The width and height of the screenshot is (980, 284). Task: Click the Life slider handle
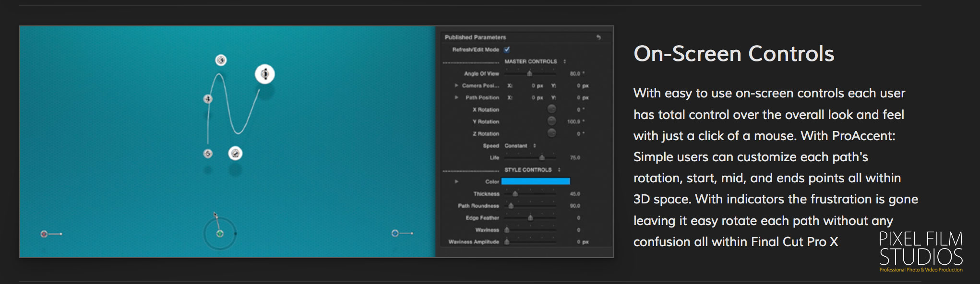[x=542, y=157]
